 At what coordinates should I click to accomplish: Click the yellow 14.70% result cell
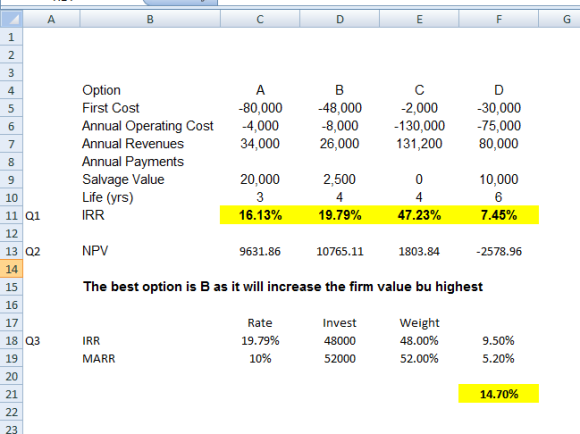point(499,394)
